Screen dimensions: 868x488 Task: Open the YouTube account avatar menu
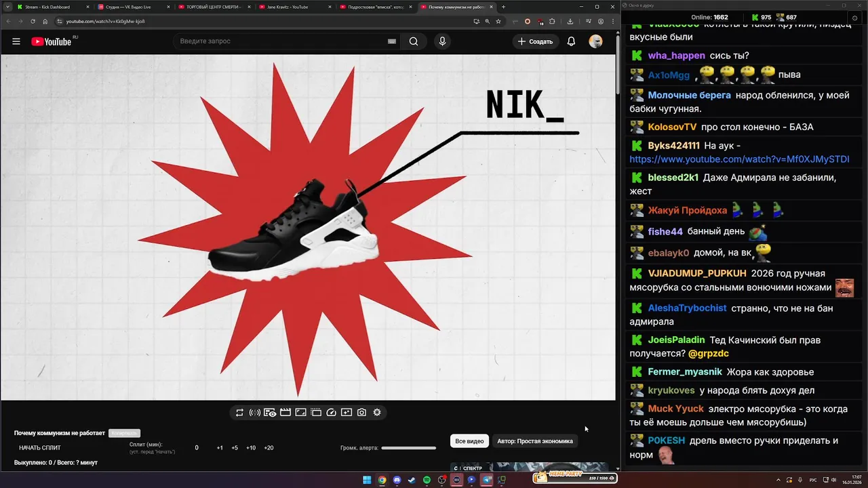[x=595, y=41]
